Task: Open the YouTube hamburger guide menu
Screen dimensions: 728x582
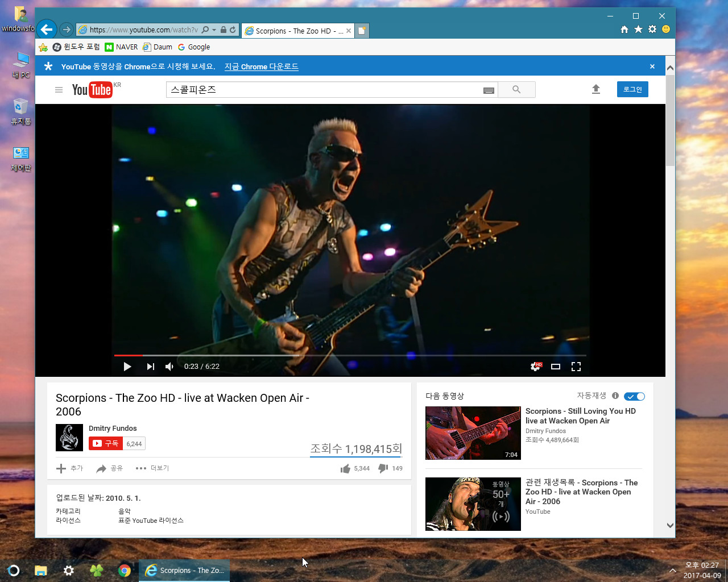Action: click(59, 90)
